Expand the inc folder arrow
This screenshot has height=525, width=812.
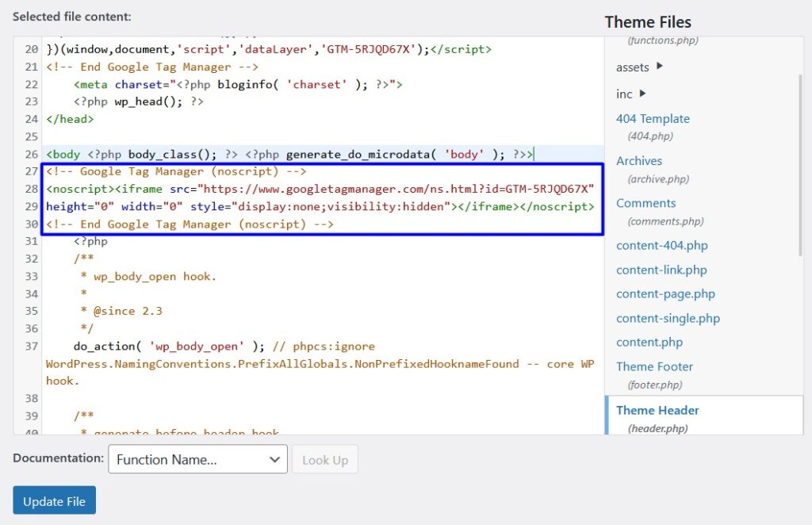click(642, 94)
